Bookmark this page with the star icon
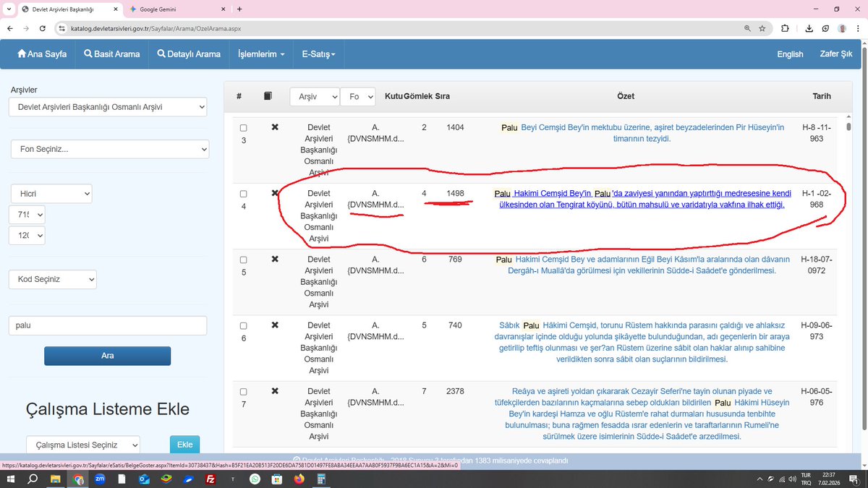868x488 pixels. pos(762,28)
